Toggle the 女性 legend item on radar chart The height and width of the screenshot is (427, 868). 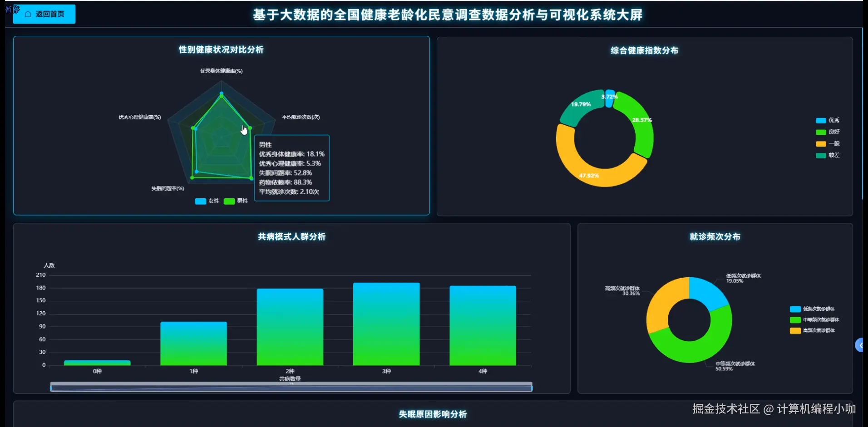click(x=207, y=201)
